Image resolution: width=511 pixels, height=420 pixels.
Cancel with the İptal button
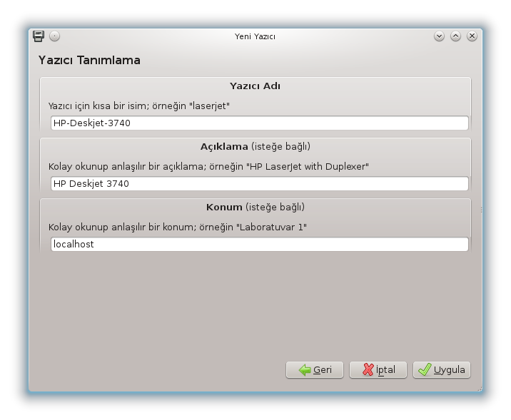(x=378, y=370)
